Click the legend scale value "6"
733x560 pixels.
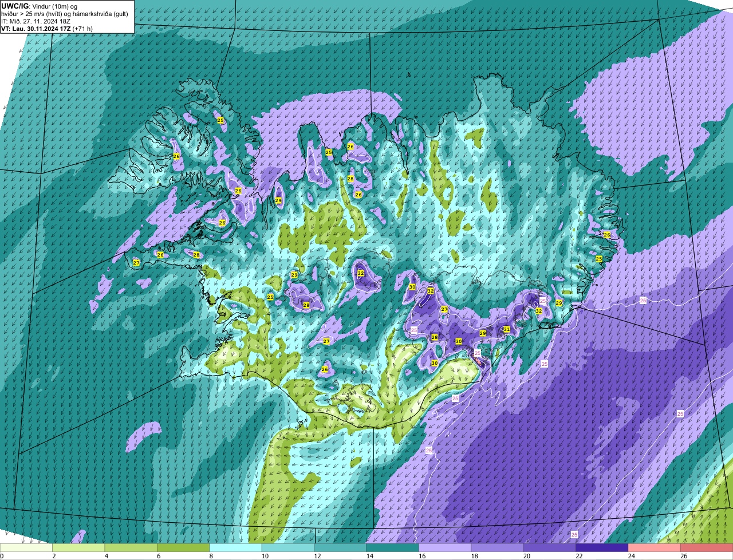pyautogui.click(x=159, y=556)
